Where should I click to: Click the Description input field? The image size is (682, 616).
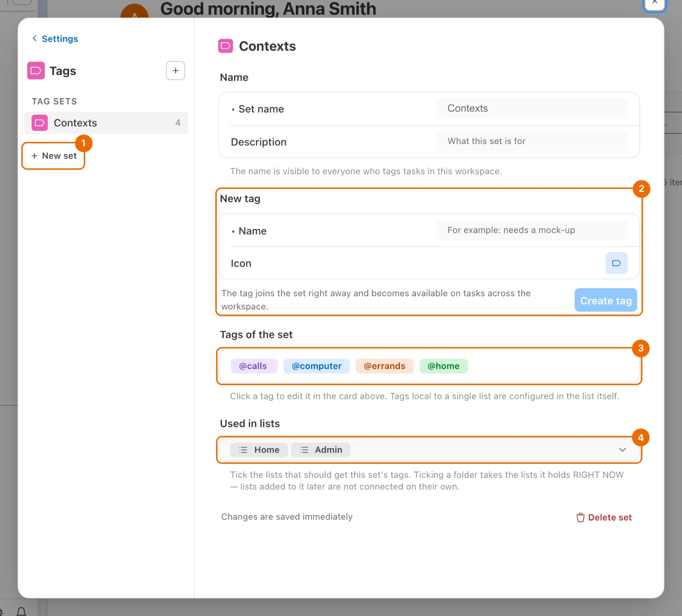tap(532, 141)
